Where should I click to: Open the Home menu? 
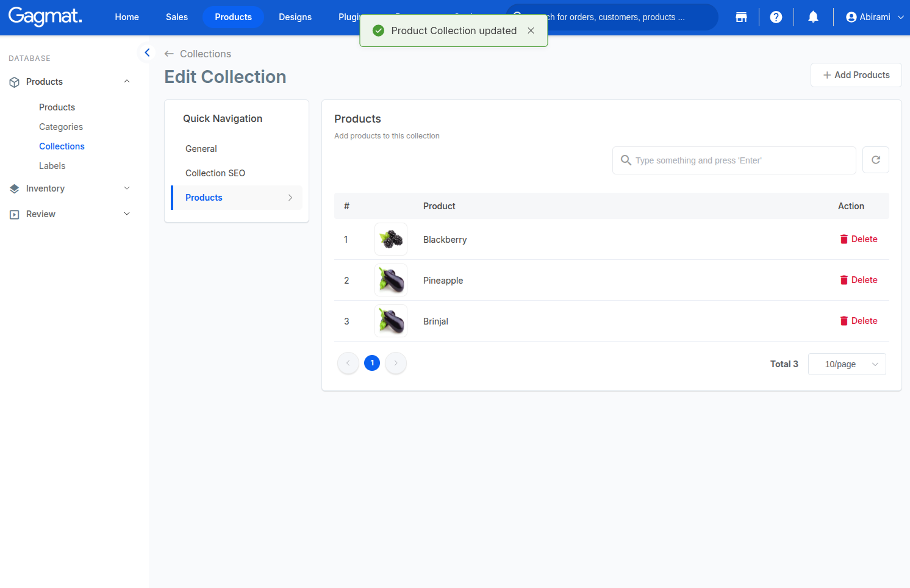click(x=127, y=17)
